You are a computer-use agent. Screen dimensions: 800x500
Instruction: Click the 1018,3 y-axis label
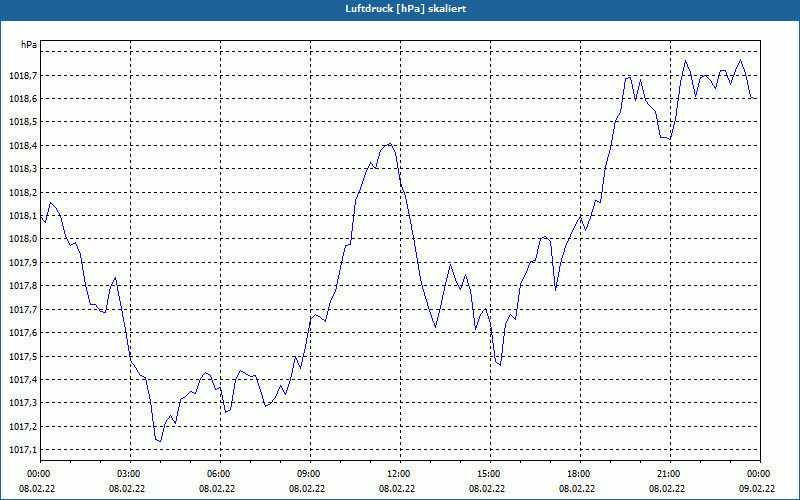tap(23, 169)
